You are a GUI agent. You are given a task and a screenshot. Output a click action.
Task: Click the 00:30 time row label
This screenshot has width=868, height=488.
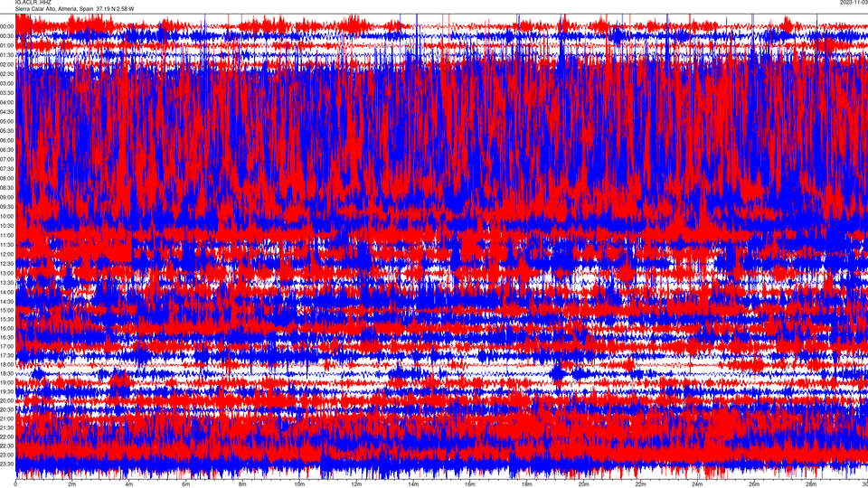(6, 36)
